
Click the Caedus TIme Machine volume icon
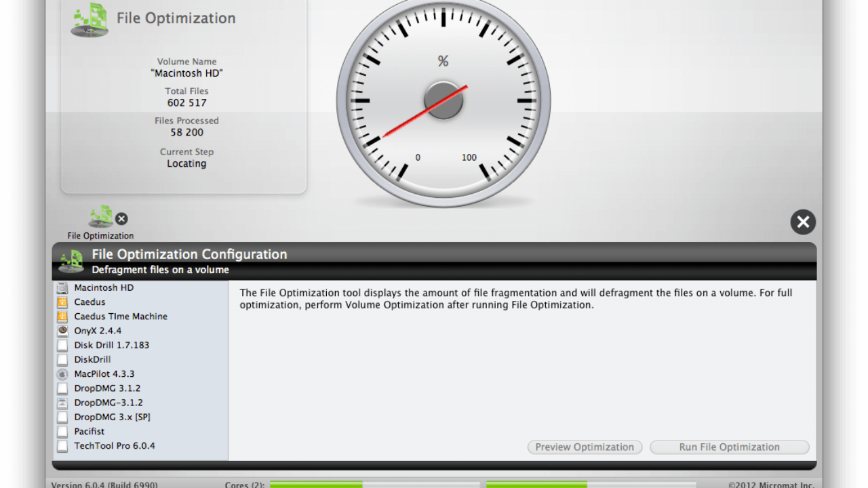point(62,317)
